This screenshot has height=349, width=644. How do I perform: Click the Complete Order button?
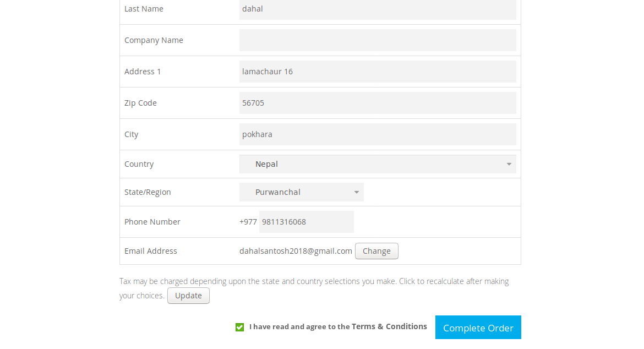click(478, 327)
